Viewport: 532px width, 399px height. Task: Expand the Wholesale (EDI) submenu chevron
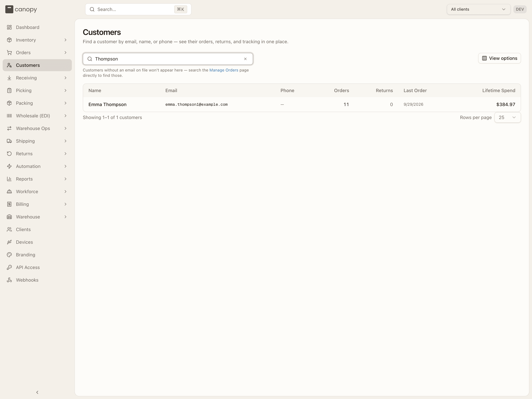pos(65,116)
